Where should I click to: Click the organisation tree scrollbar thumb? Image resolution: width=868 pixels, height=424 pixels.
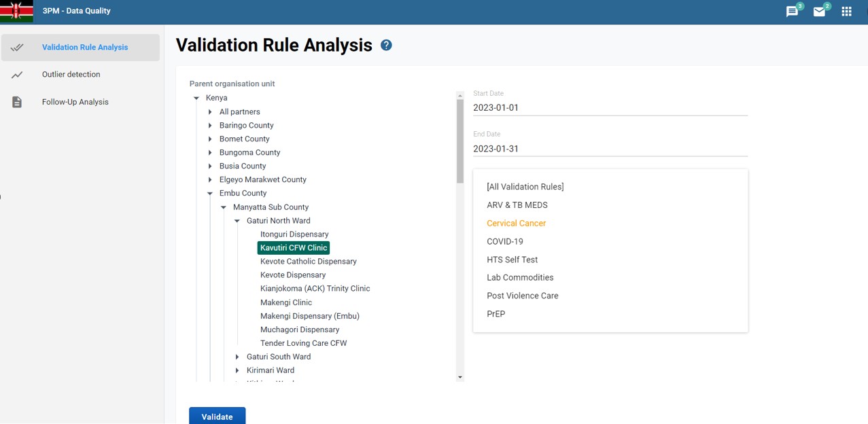click(460, 141)
